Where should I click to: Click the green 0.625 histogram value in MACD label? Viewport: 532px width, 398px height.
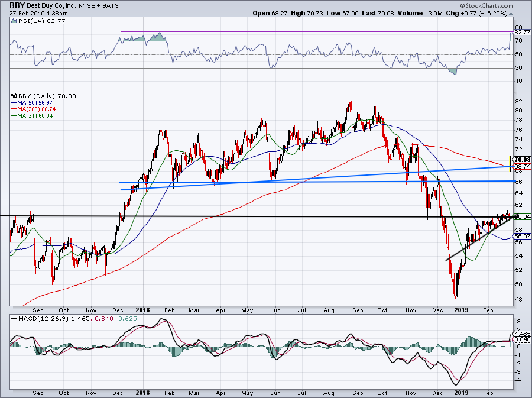[128, 319]
